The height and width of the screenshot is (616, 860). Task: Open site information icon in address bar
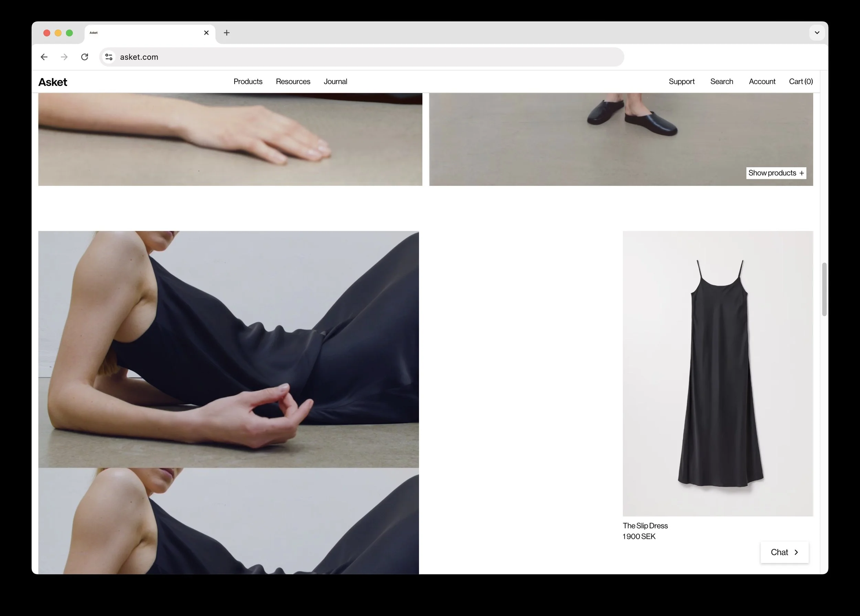109,57
